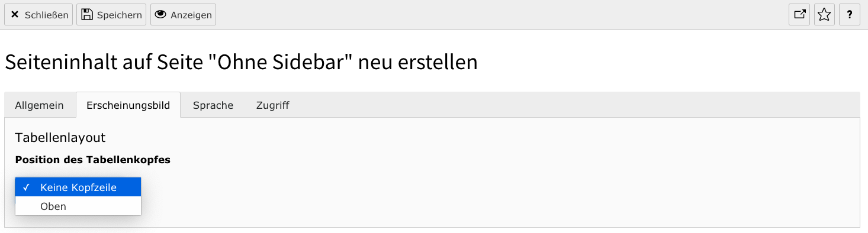
Task: Switch to the Allgemein tab
Action: (40, 105)
